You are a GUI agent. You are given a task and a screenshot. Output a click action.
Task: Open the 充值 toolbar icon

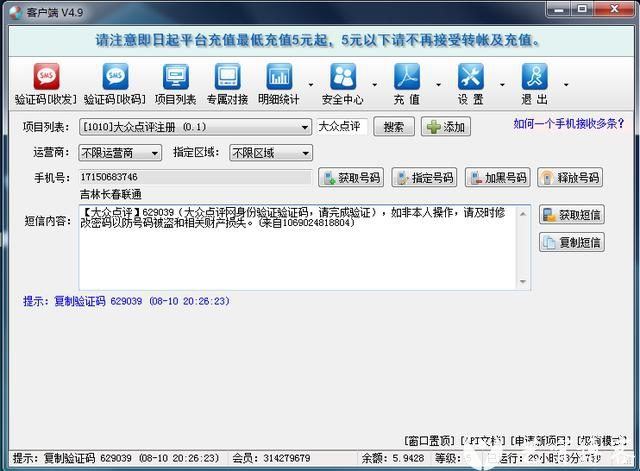tap(407, 77)
